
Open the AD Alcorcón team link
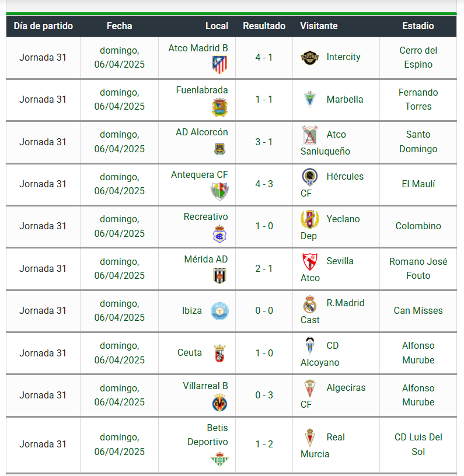pos(201,132)
